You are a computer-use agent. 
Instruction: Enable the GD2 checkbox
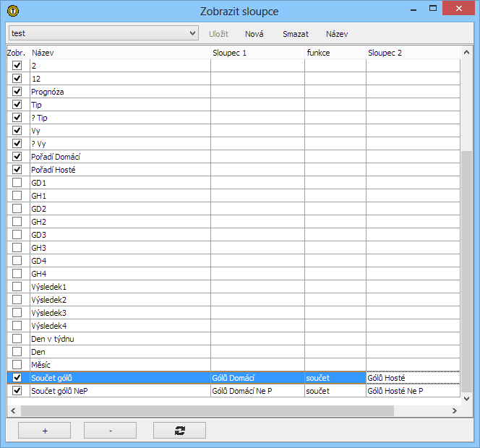(x=17, y=208)
